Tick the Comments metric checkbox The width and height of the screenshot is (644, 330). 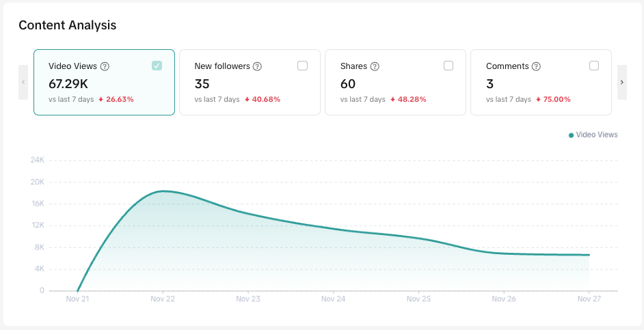coord(594,66)
